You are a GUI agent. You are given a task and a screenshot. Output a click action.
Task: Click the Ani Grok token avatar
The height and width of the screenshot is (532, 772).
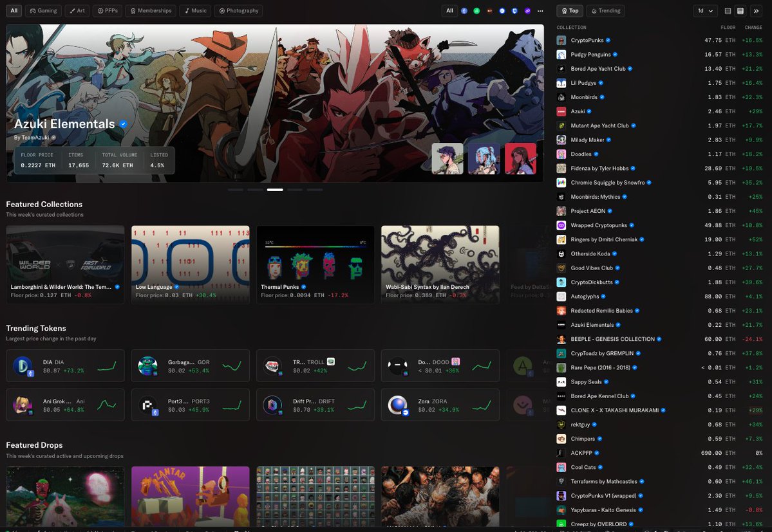click(23, 405)
